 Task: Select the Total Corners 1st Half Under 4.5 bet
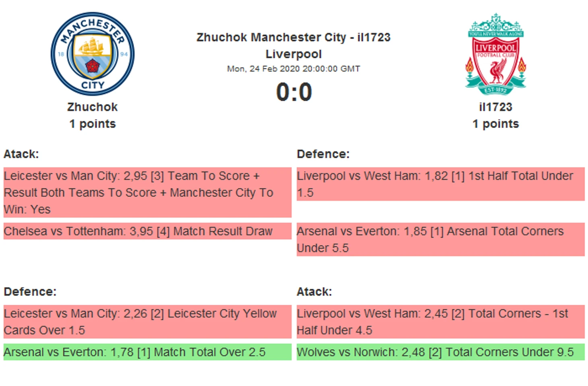[441, 322]
